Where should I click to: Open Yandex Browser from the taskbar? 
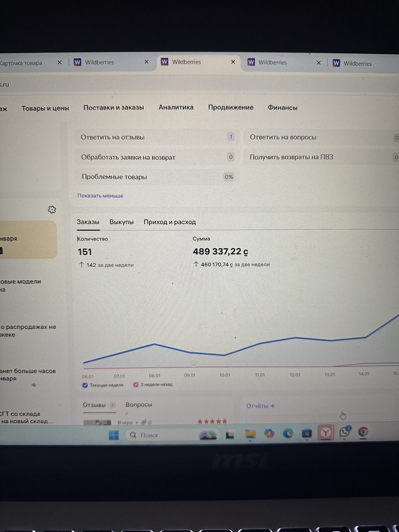(325, 433)
